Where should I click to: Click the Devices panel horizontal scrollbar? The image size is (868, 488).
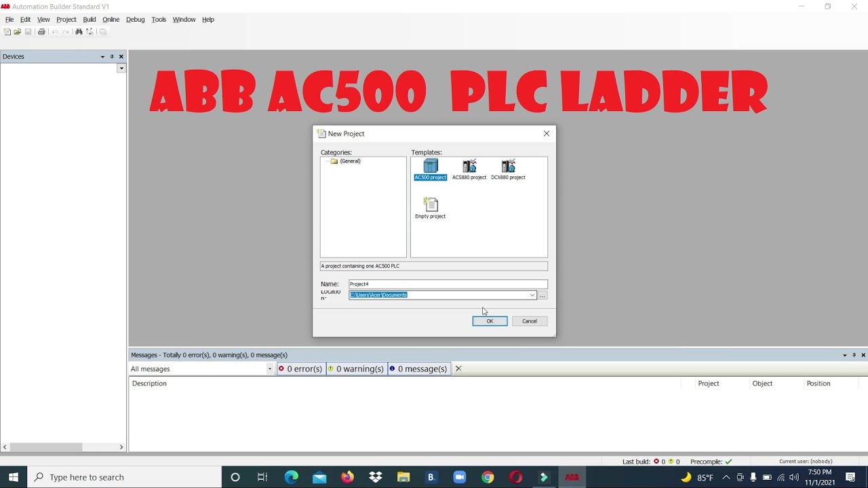[x=46, y=447]
